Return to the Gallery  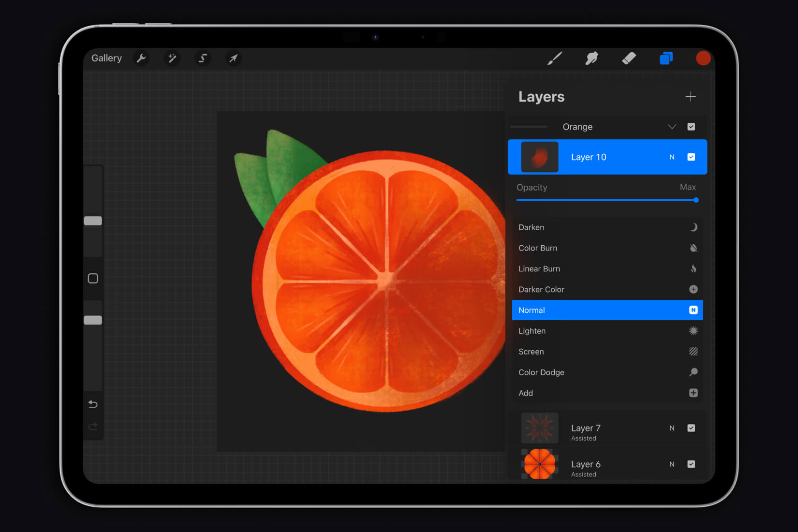tap(106, 58)
